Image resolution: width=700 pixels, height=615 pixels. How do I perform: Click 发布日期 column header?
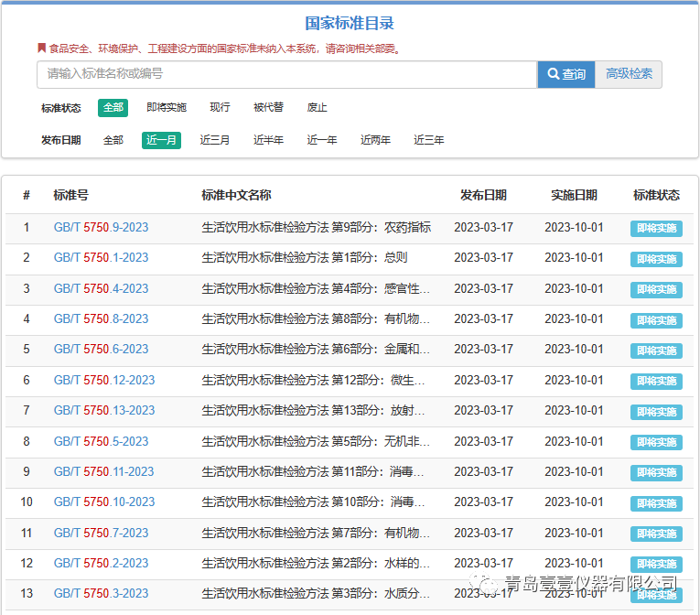pyautogui.click(x=483, y=195)
